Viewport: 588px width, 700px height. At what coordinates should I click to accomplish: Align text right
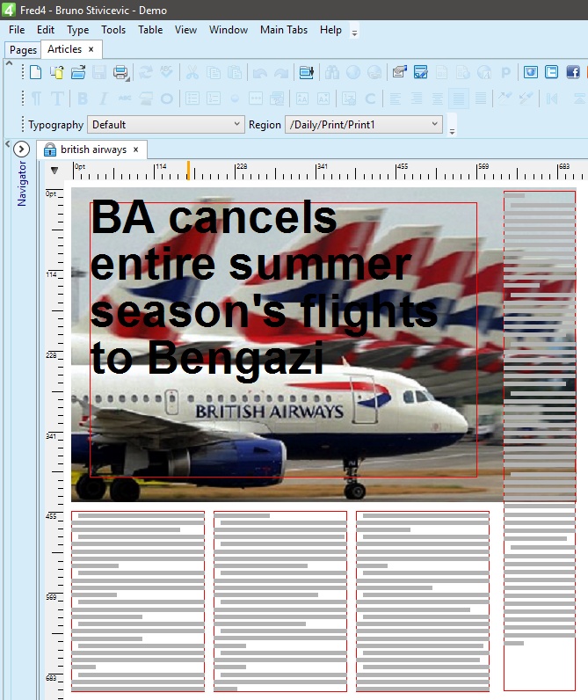(417, 98)
